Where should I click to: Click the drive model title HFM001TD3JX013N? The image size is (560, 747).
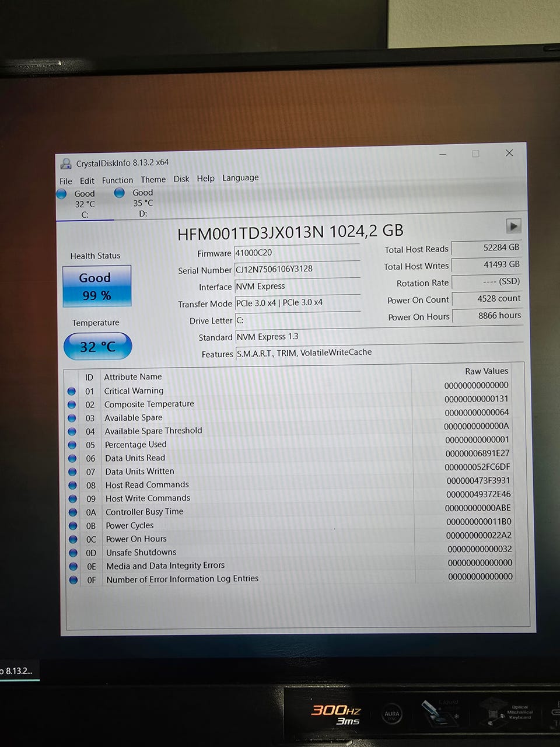point(250,233)
